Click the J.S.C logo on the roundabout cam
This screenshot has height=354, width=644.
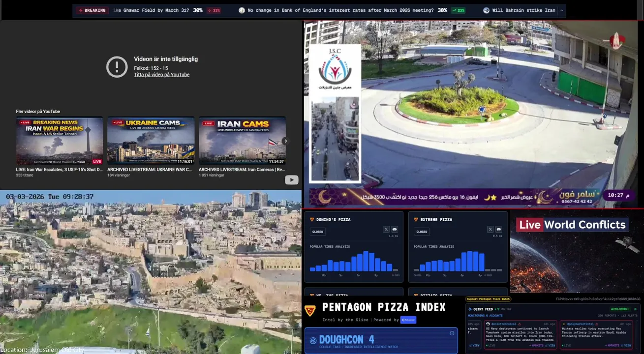pyautogui.click(x=335, y=69)
